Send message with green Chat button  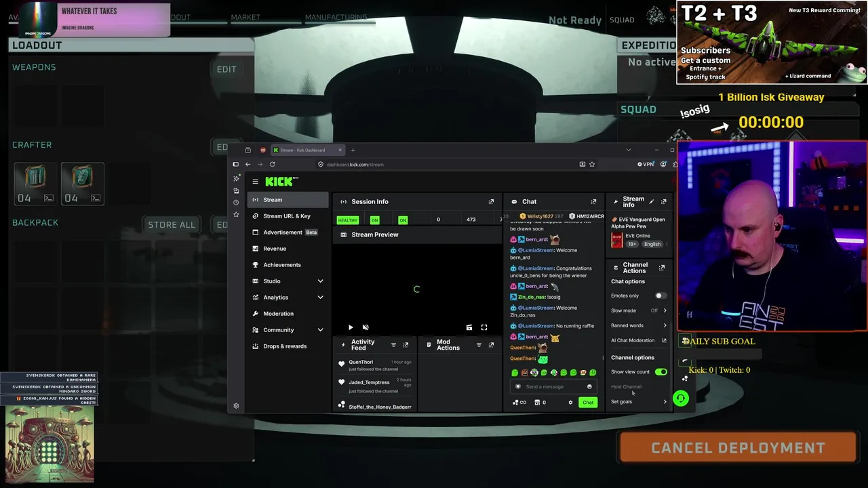(588, 403)
